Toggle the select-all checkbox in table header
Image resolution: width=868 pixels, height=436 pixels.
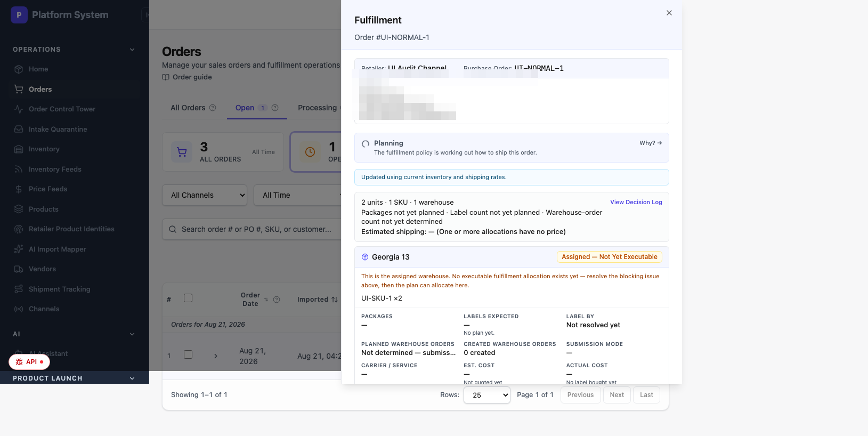point(188,298)
